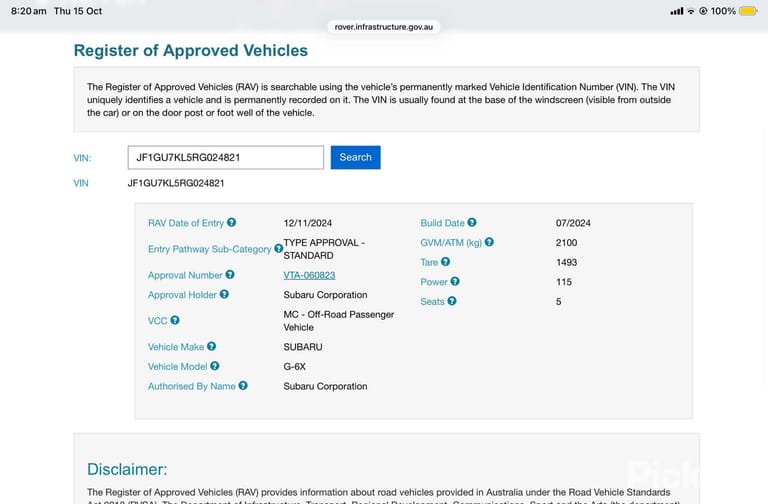Click the Entry Pathway Sub-Category help icon
This screenshot has width=768, height=504.
coord(278,248)
